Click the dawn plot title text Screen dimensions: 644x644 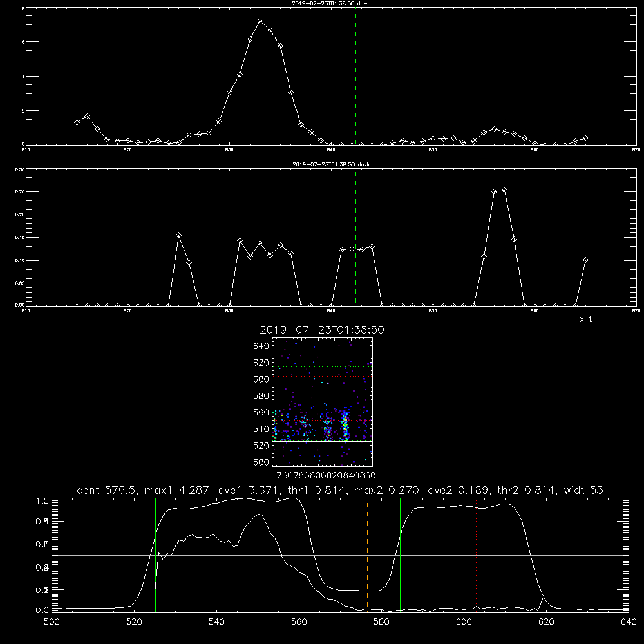coord(331,3)
